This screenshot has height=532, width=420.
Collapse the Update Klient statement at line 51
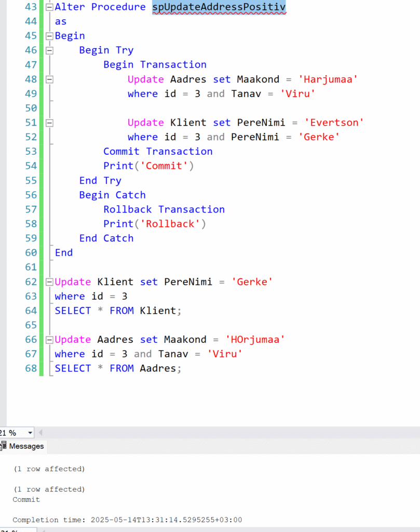point(49,123)
